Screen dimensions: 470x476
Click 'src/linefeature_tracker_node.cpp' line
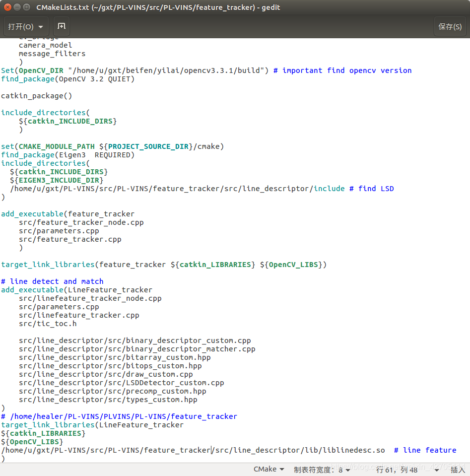(90, 298)
